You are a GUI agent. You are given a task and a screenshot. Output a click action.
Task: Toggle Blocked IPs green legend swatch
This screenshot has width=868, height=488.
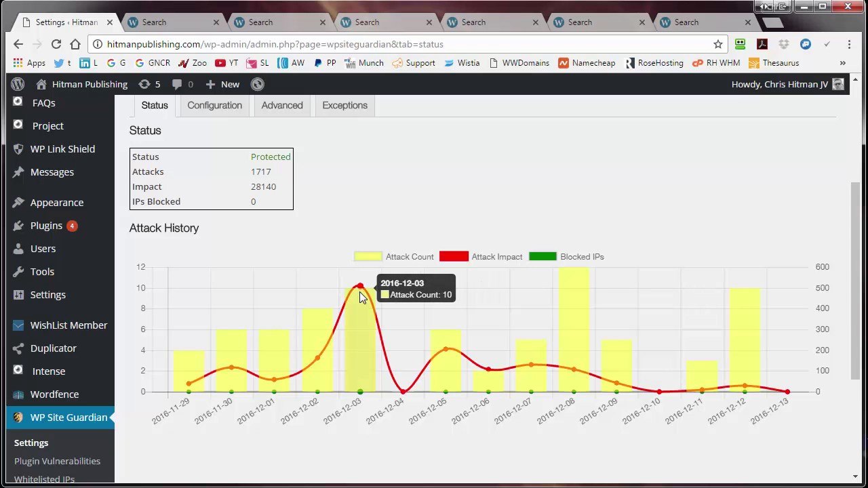click(x=542, y=256)
